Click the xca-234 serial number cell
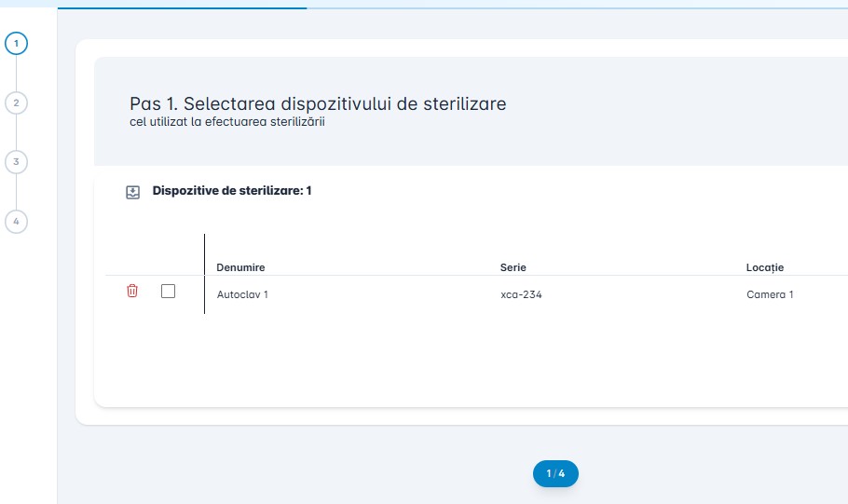 [x=521, y=294]
